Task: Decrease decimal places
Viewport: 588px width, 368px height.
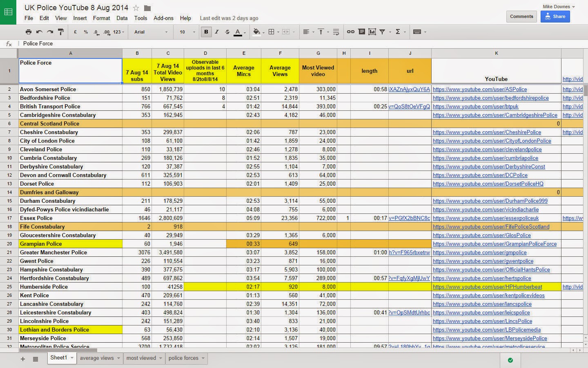Action: click(96, 32)
